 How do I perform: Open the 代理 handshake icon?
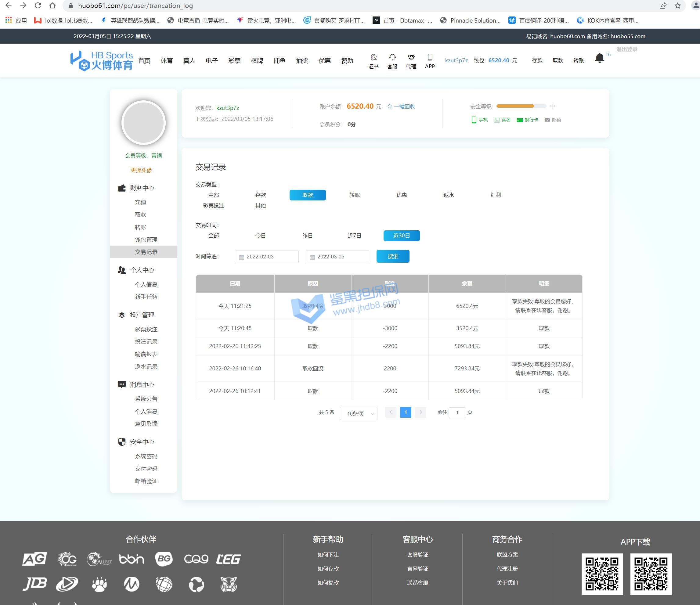pos(411,57)
